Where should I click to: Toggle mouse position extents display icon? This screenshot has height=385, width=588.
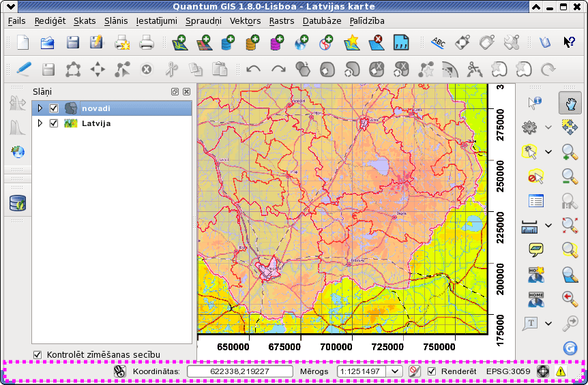[x=119, y=371]
